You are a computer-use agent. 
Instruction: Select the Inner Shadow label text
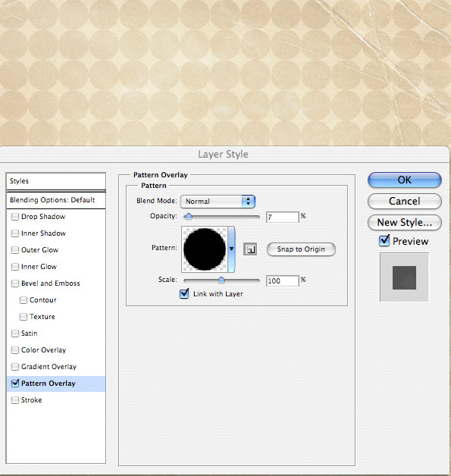(43, 233)
